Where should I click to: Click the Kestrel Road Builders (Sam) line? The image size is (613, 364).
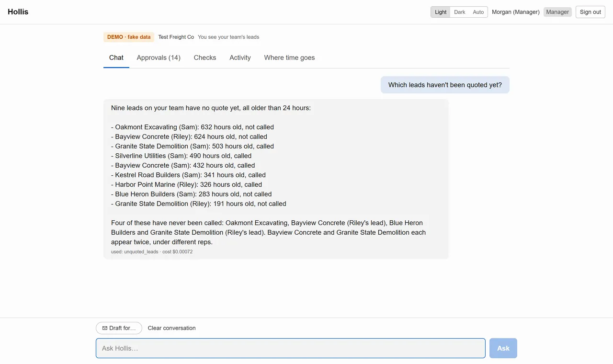(188, 175)
